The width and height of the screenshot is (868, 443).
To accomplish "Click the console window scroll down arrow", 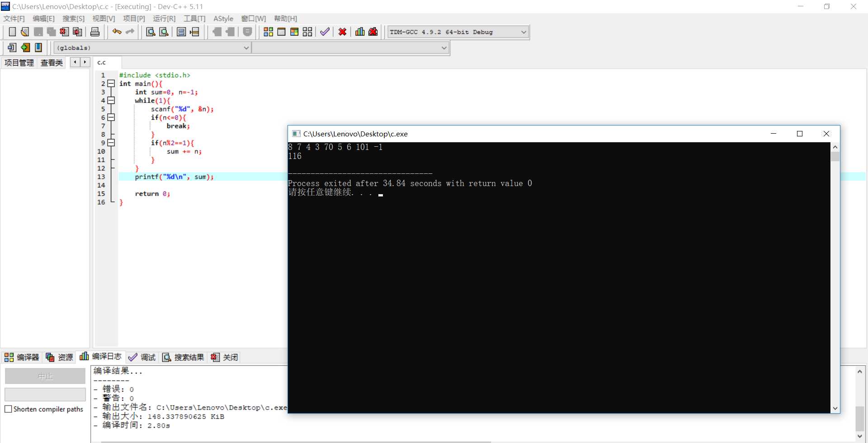I will [x=835, y=408].
